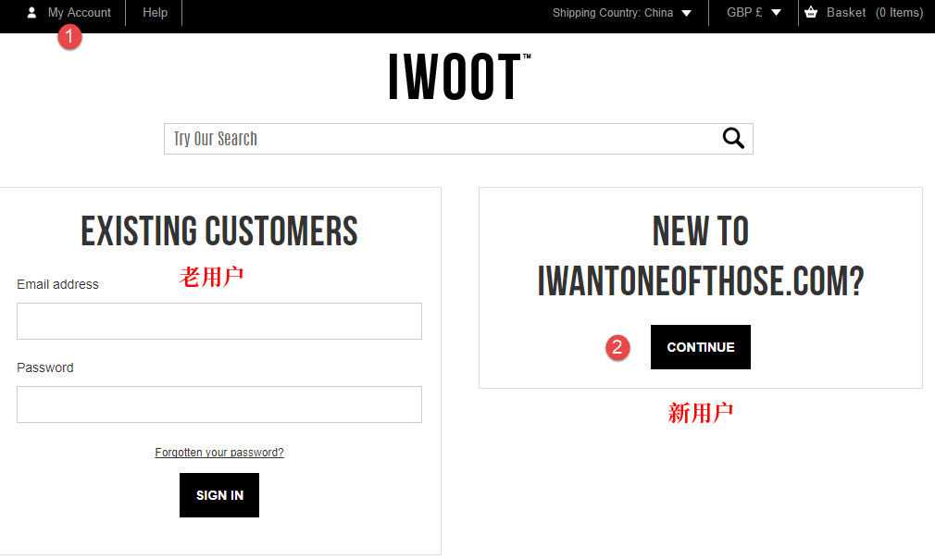Click the IWOOT logo

pos(458,76)
